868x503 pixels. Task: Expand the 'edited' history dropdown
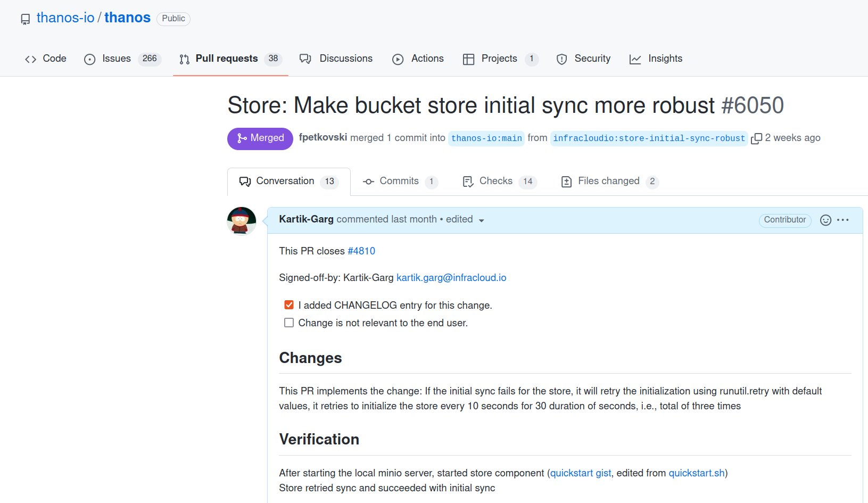pyautogui.click(x=482, y=220)
